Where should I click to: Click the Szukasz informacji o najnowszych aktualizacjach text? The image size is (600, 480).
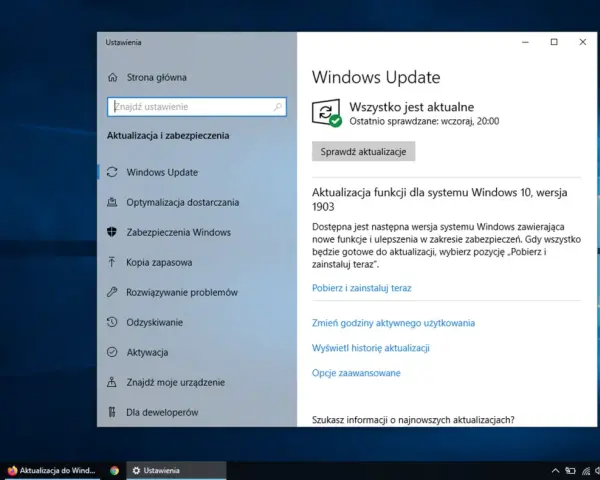[x=413, y=420]
